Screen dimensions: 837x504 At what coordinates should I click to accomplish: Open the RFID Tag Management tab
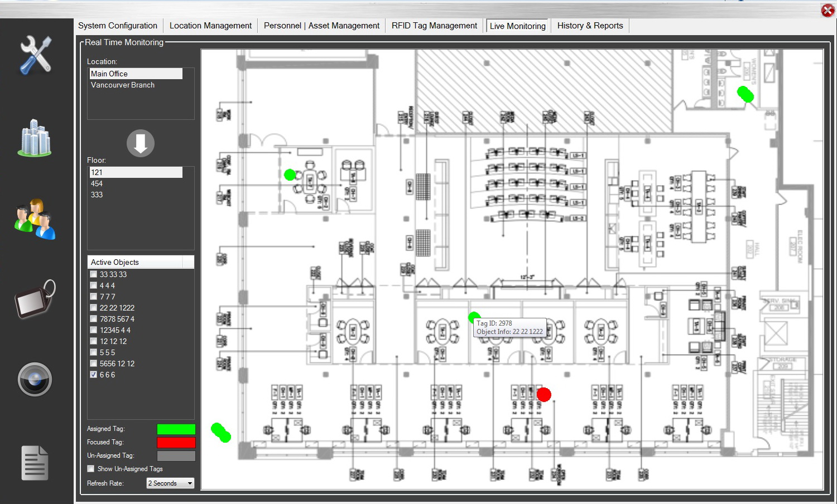pyautogui.click(x=434, y=26)
